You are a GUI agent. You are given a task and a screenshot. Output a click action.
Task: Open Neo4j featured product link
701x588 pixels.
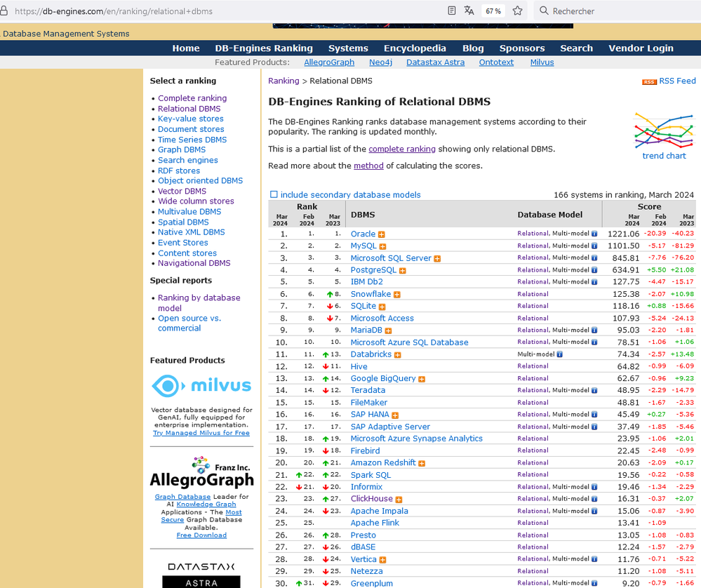[380, 62]
